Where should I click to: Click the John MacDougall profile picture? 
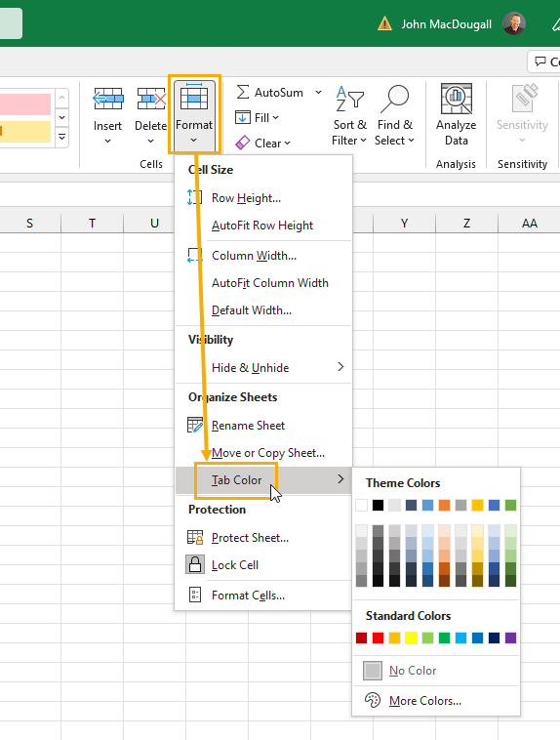514,23
